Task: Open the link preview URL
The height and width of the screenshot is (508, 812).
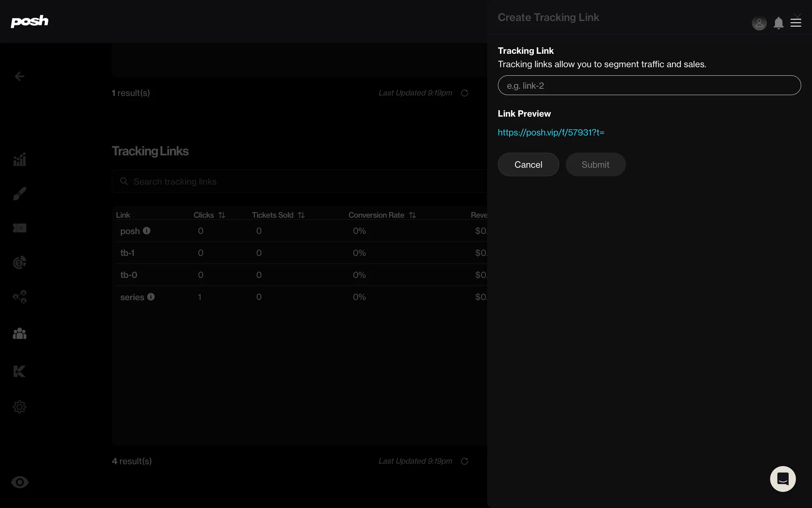Action: click(x=551, y=133)
